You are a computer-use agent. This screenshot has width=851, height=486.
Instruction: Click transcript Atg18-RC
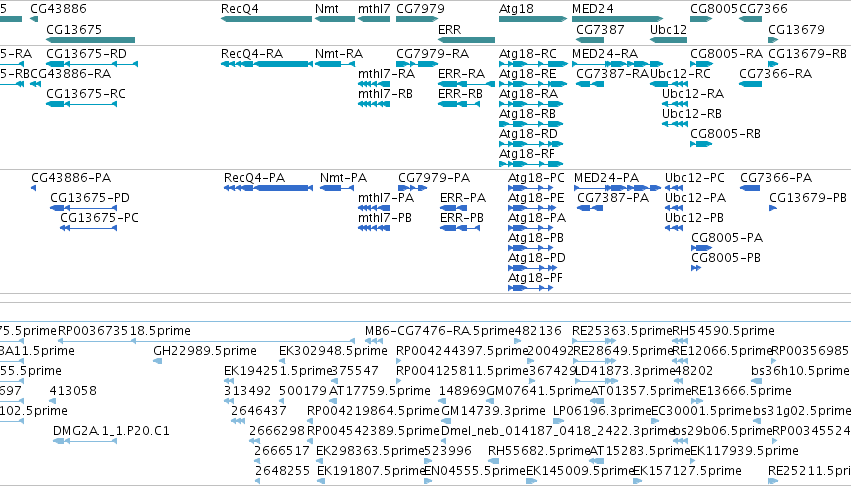pyautogui.click(x=533, y=64)
